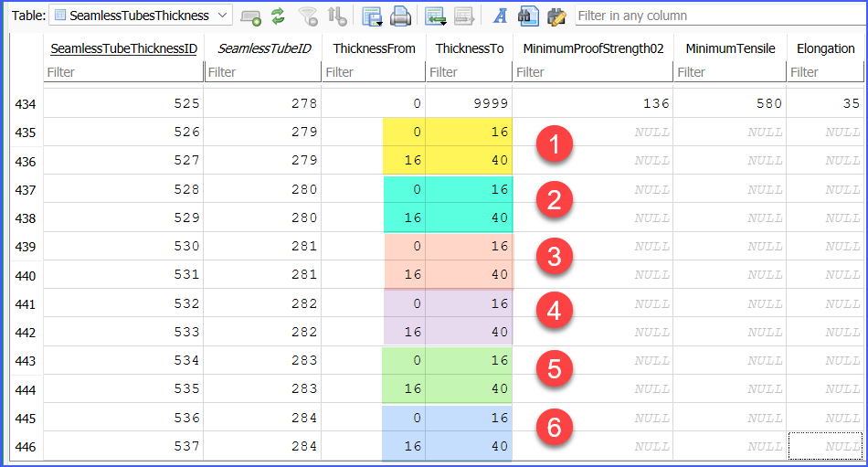Screen dimensions: 868x467
Task: Select row header 434
Action: (26, 104)
